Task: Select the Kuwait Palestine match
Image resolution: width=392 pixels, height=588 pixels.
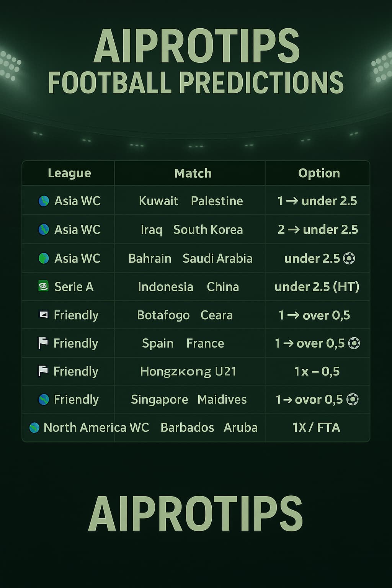Action: [191, 201]
